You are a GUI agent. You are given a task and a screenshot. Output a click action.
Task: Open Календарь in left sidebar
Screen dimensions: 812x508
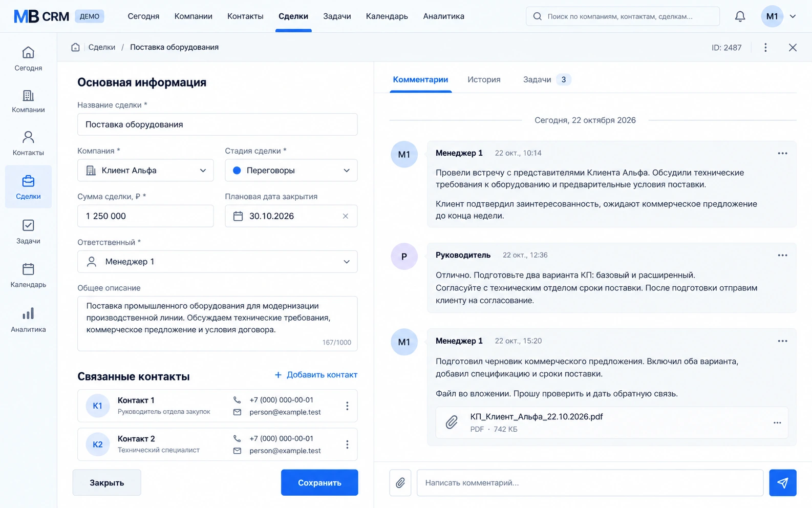click(x=28, y=276)
